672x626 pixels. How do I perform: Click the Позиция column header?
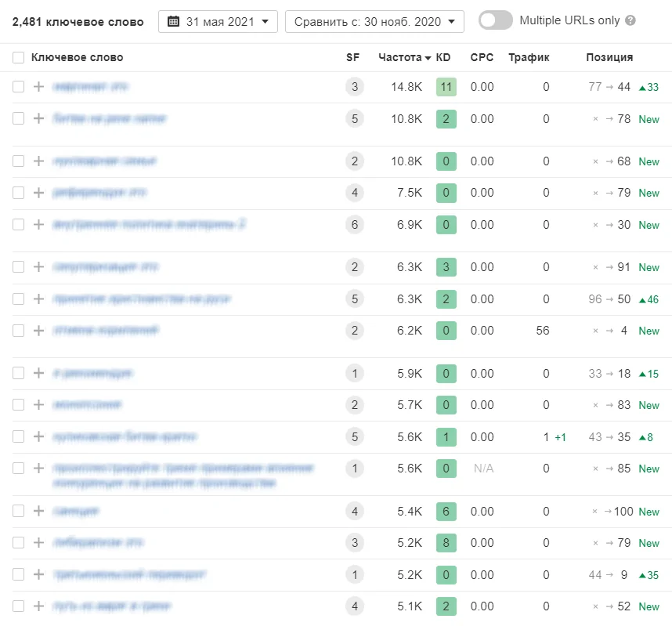pyautogui.click(x=609, y=57)
